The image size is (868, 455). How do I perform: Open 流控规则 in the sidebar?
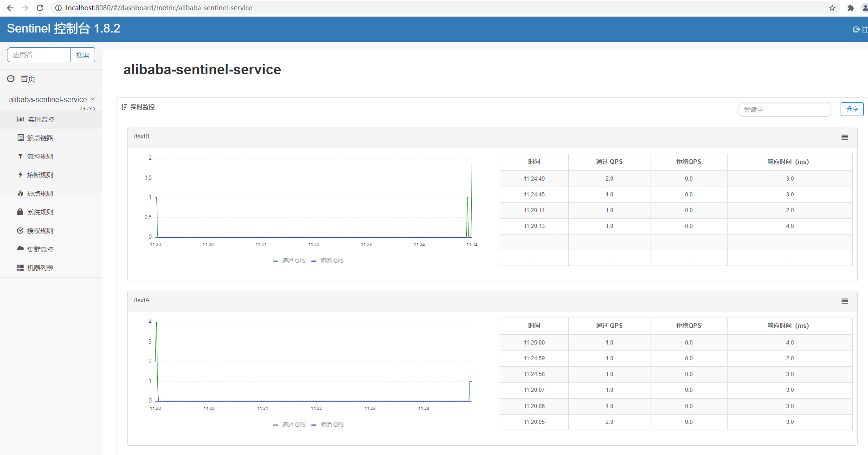point(40,156)
